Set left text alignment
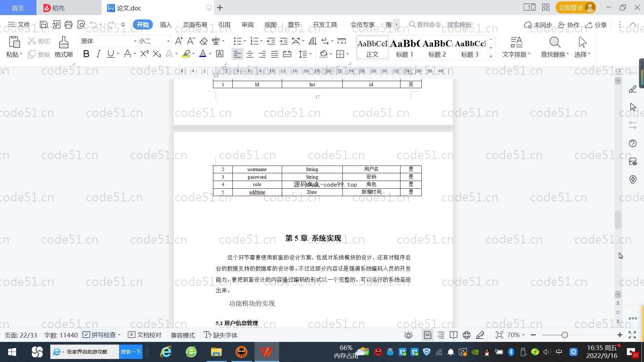 pos(237,54)
